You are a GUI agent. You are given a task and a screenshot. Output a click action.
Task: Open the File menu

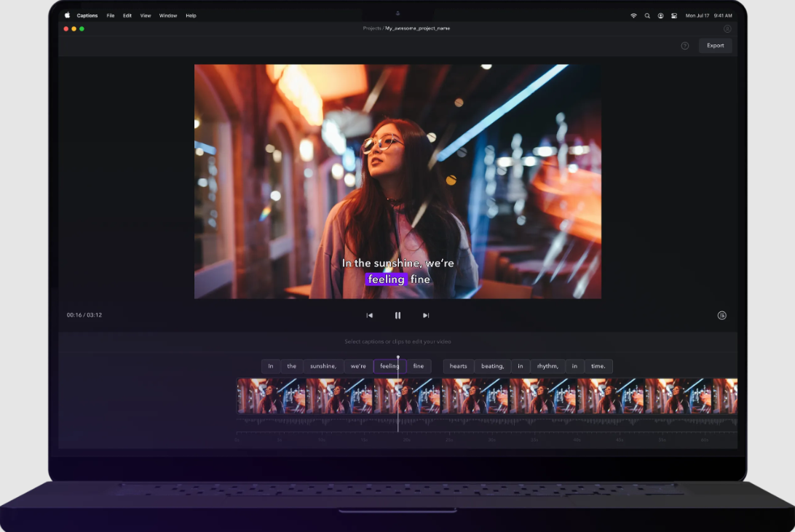110,15
